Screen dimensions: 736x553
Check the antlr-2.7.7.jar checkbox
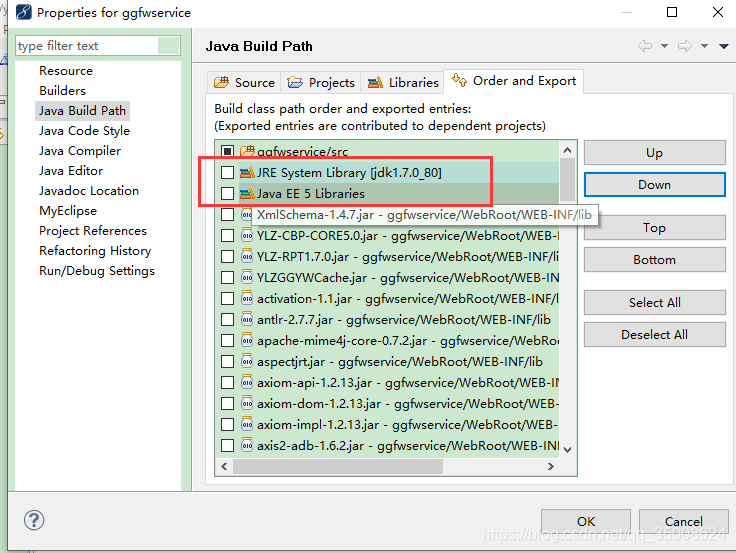[x=227, y=319]
